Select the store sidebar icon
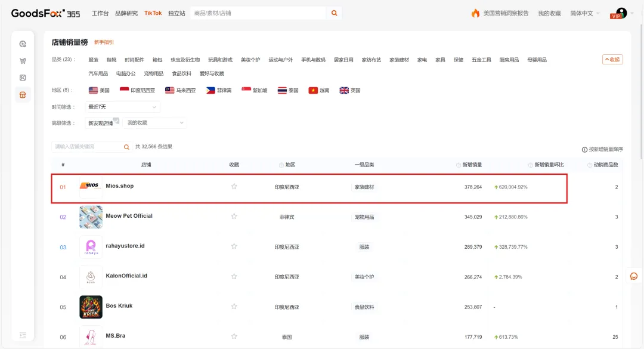This screenshot has height=349, width=644. pos(23,95)
